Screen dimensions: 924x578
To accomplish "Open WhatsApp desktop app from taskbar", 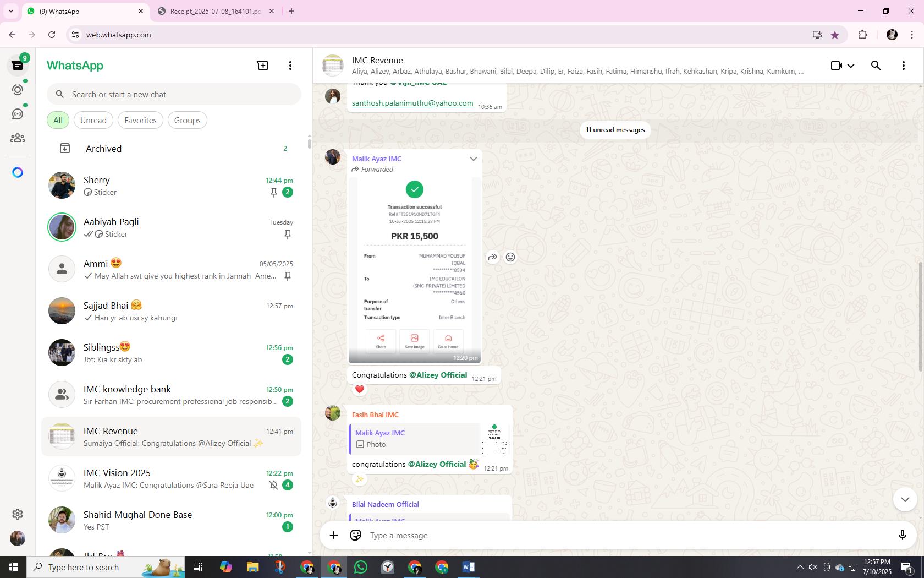I will (x=361, y=567).
